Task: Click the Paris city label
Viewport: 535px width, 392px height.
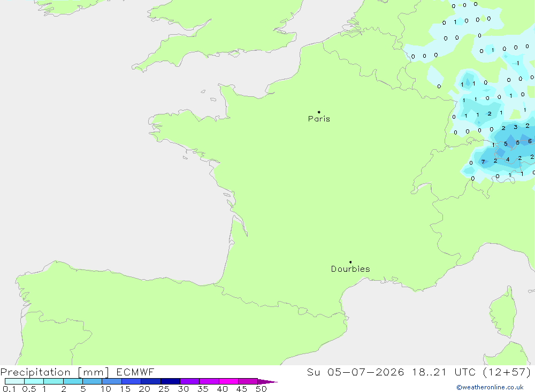Action: (x=319, y=119)
